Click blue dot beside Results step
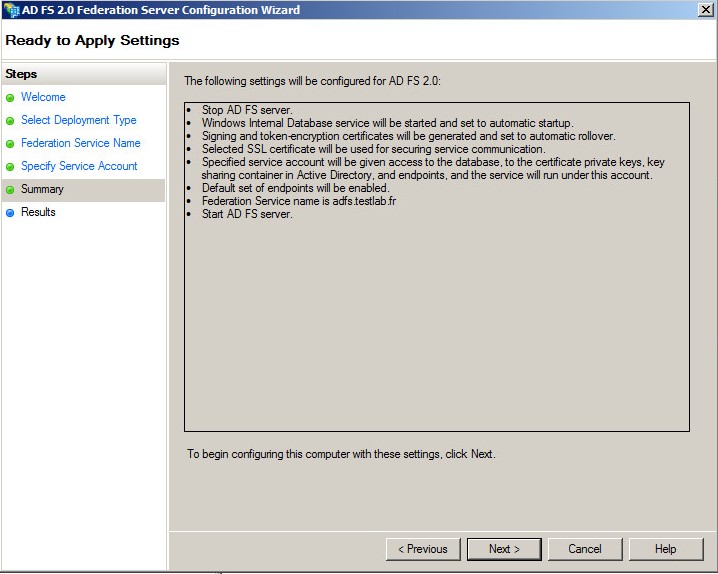 [x=10, y=212]
